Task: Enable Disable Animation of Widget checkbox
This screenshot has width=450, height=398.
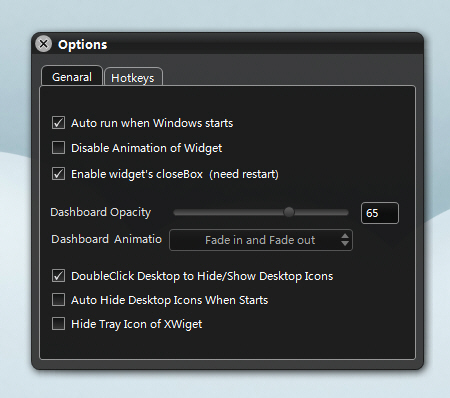Action: pyautogui.click(x=58, y=148)
